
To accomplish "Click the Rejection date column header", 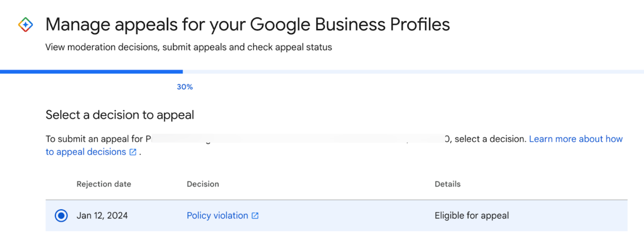I will (104, 184).
